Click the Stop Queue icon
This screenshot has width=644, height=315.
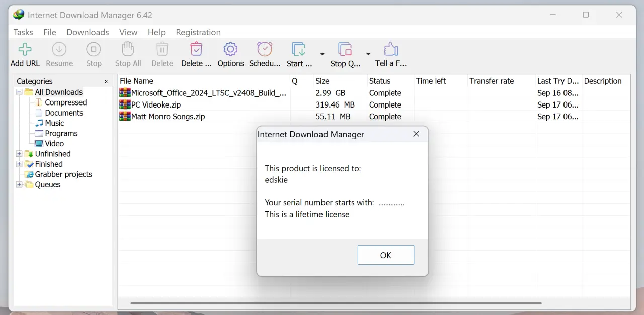(x=345, y=49)
